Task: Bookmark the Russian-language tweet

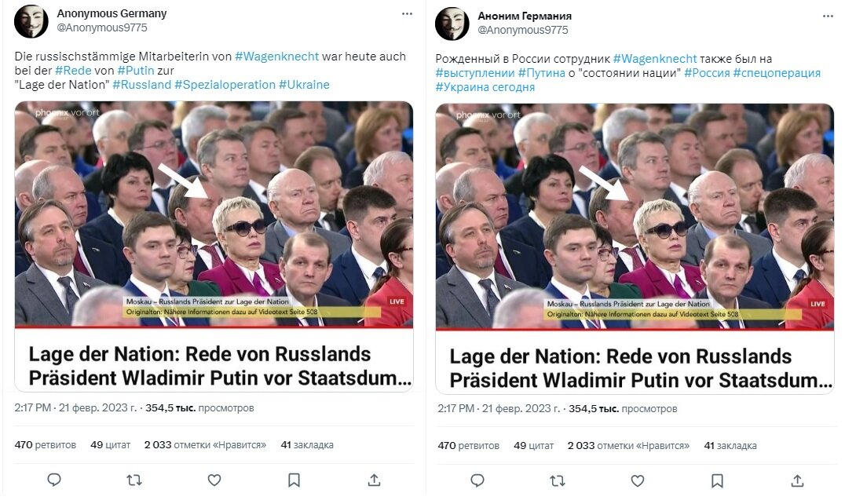Action: (x=717, y=481)
